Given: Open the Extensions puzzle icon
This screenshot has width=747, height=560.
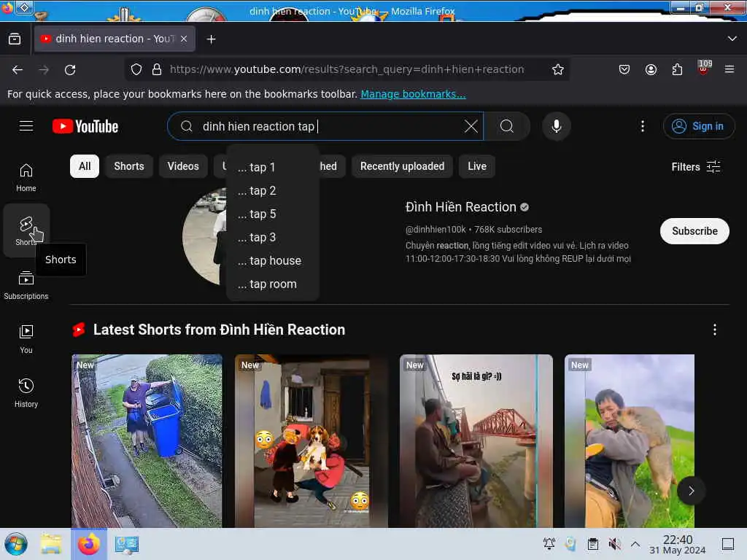Looking at the screenshot, I should 677,69.
